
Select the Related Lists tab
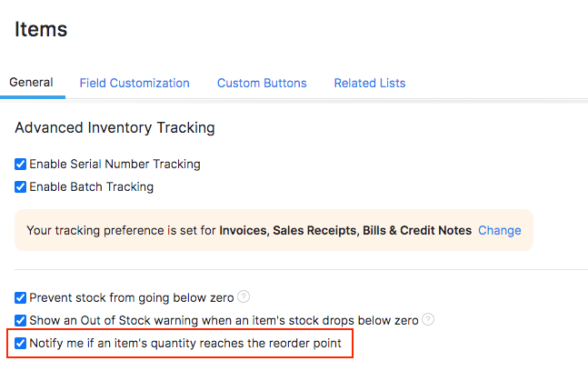369,83
